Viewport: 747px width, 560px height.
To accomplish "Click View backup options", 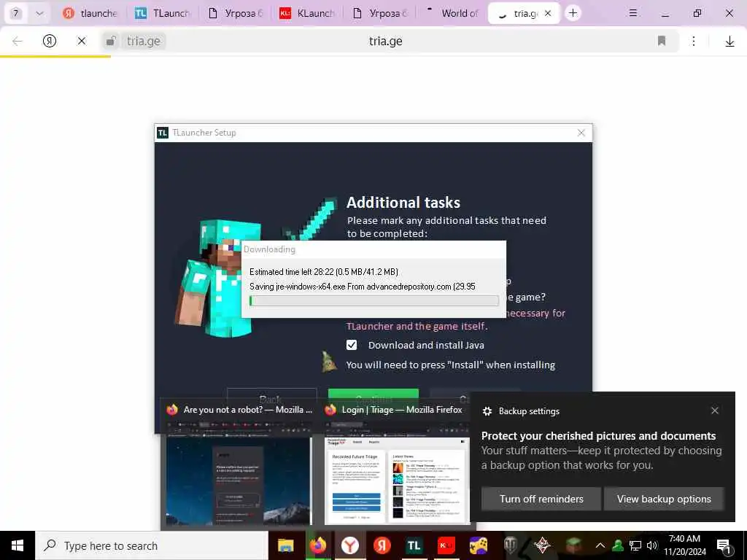I will (664, 499).
